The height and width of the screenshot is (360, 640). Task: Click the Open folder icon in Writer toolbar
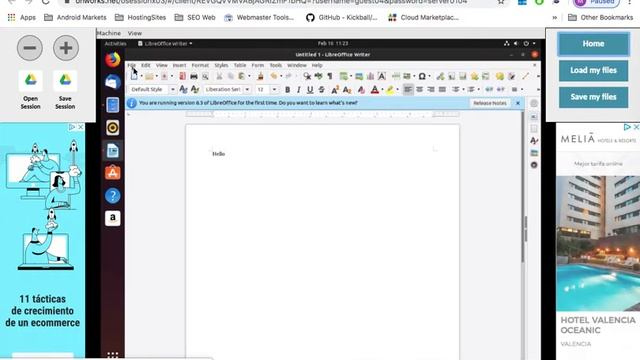[x=149, y=76]
